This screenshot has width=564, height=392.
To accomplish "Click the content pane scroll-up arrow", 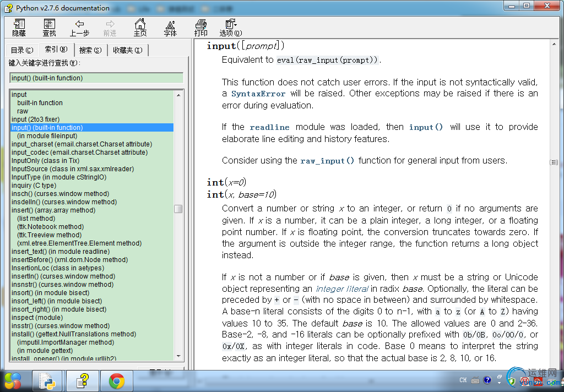I will (554, 44).
